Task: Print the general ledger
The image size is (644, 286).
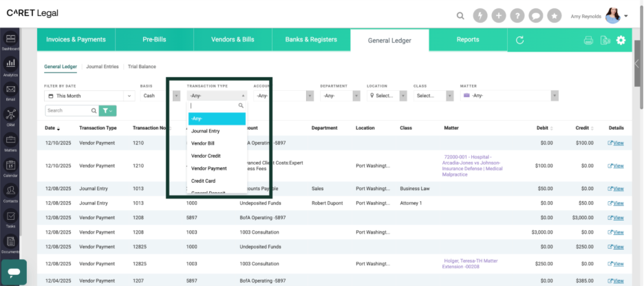Action: coord(588,41)
